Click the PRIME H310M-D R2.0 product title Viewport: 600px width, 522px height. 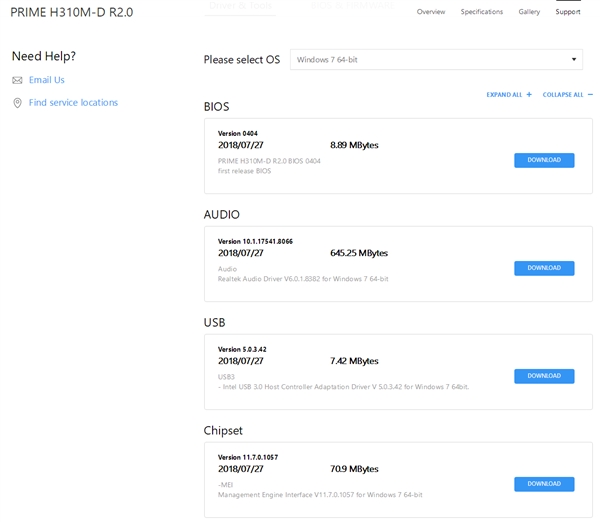coord(71,13)
